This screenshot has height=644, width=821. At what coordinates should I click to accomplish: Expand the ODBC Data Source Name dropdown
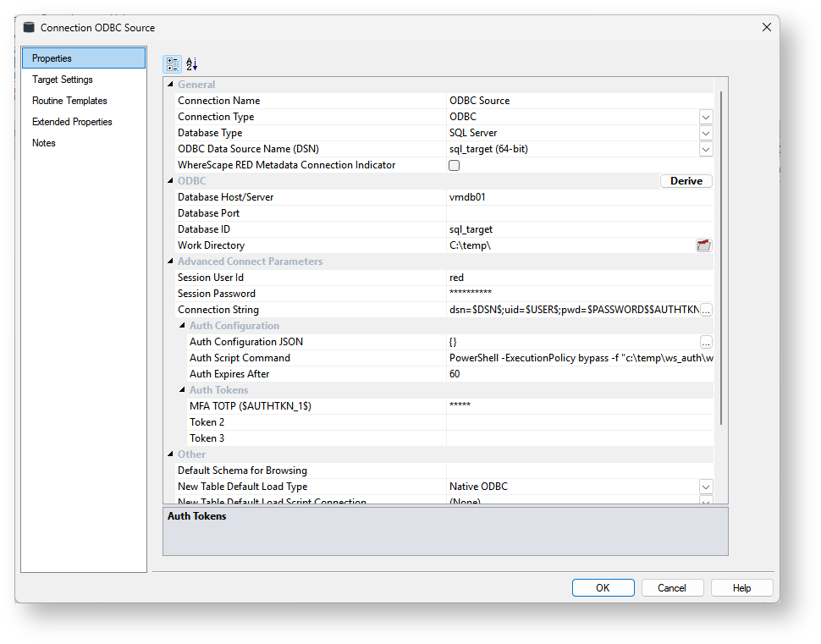point(706,149)
